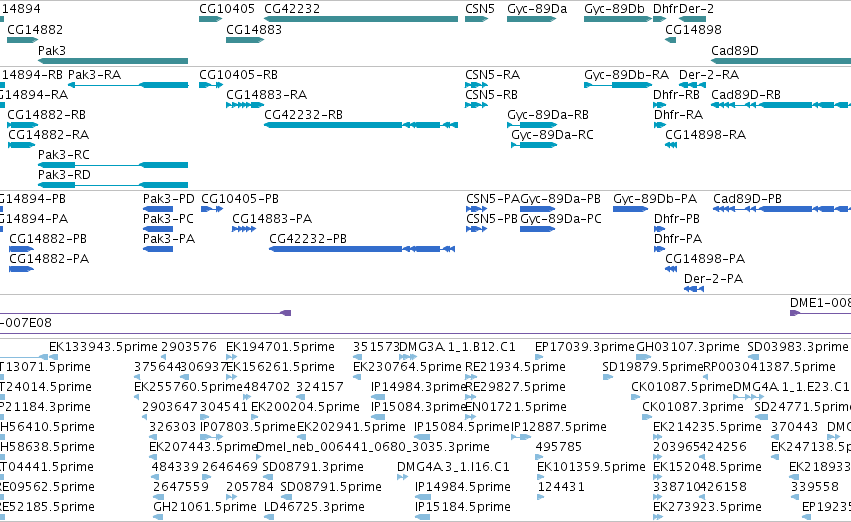Click the Der-2-PA protein label
The width and height of the screenshot is (851, 522).
pos(713,279)
